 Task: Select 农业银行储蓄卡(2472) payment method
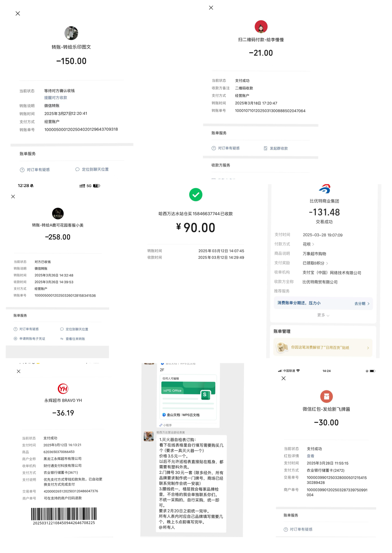325,470
